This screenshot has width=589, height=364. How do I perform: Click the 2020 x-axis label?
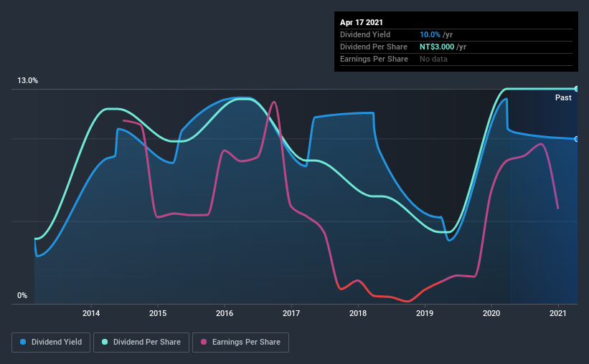click(x=491, y=313)
